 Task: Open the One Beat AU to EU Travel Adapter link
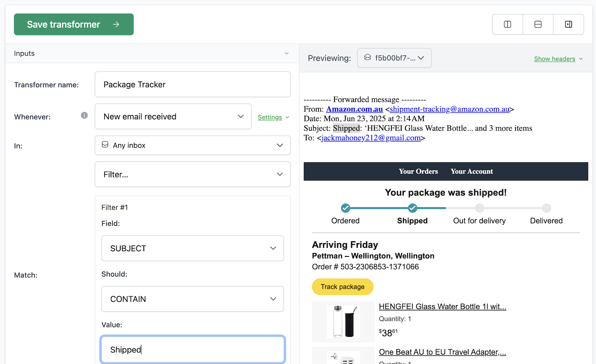(443, 352)
